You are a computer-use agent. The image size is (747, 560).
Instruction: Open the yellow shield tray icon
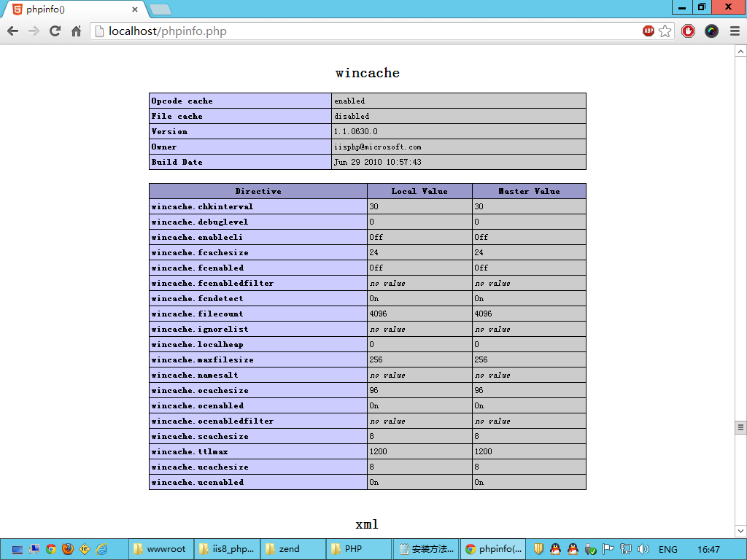coord(538,549)
